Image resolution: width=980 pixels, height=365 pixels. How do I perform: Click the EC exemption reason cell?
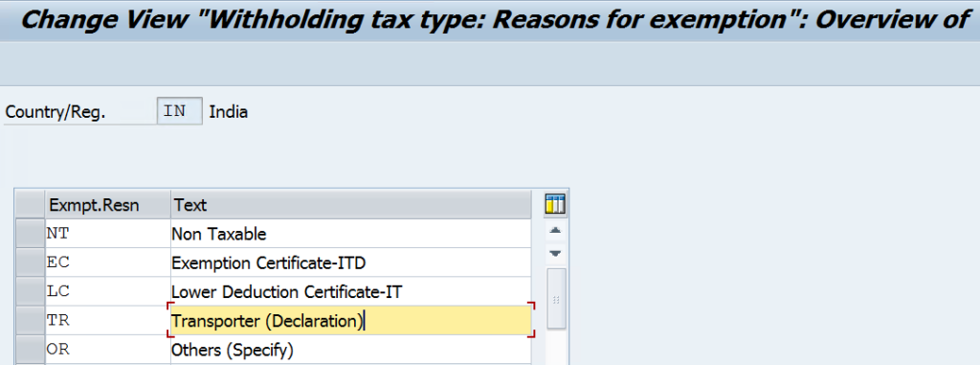click(107, 262)
